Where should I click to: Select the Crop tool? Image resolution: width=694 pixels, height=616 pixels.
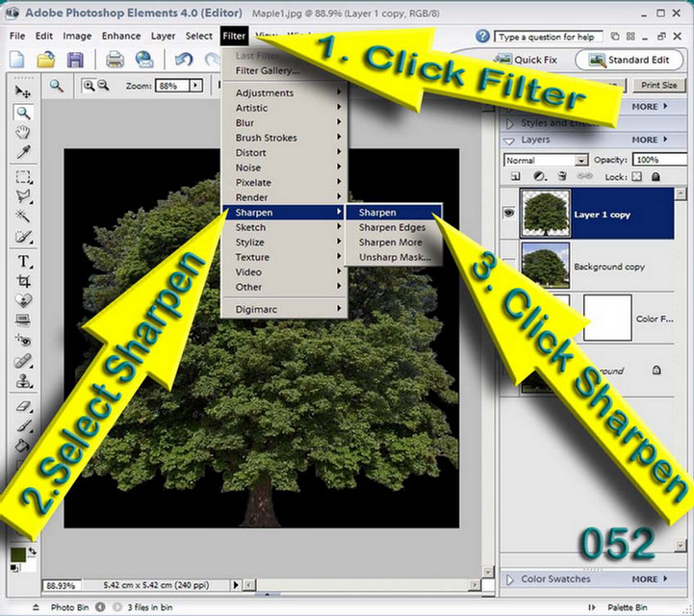[23, 280]
